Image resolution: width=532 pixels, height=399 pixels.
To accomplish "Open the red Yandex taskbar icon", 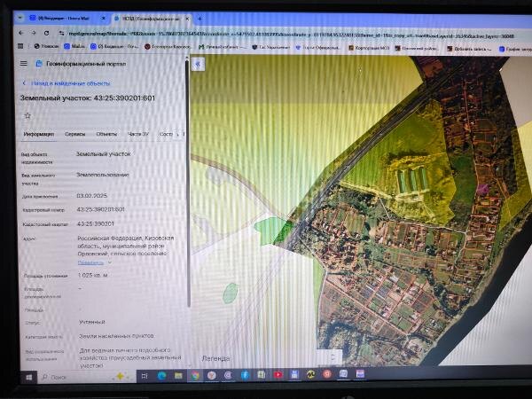I will click(x=327, y=374).
